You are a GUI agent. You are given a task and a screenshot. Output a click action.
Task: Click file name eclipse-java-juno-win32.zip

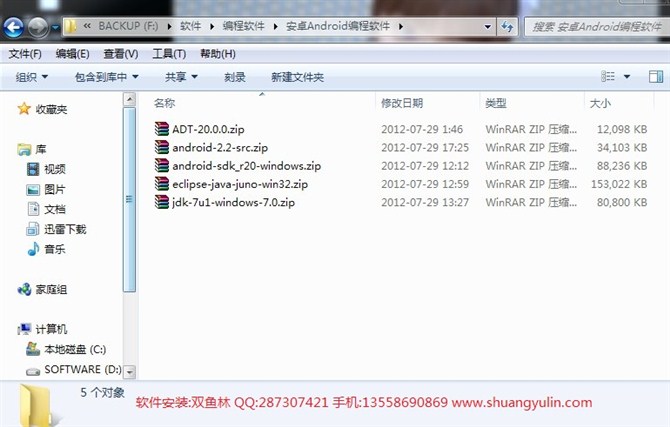pos(240,184)
